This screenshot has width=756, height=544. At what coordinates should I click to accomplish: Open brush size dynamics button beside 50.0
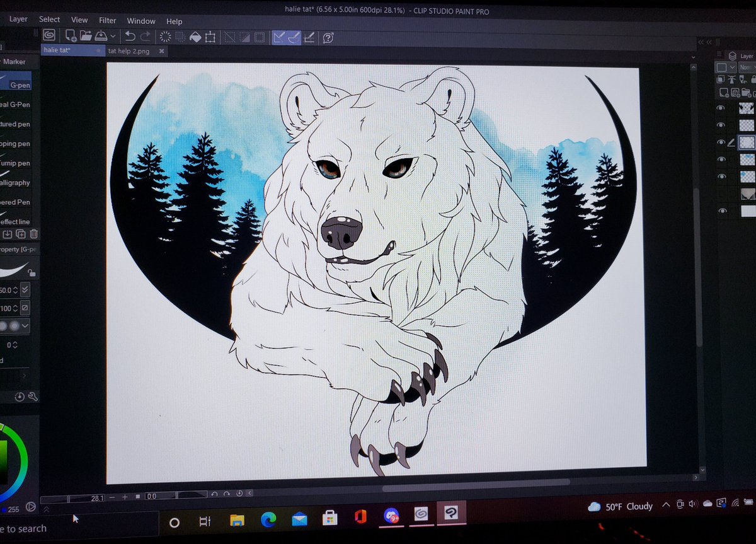(x=25, y=290)
